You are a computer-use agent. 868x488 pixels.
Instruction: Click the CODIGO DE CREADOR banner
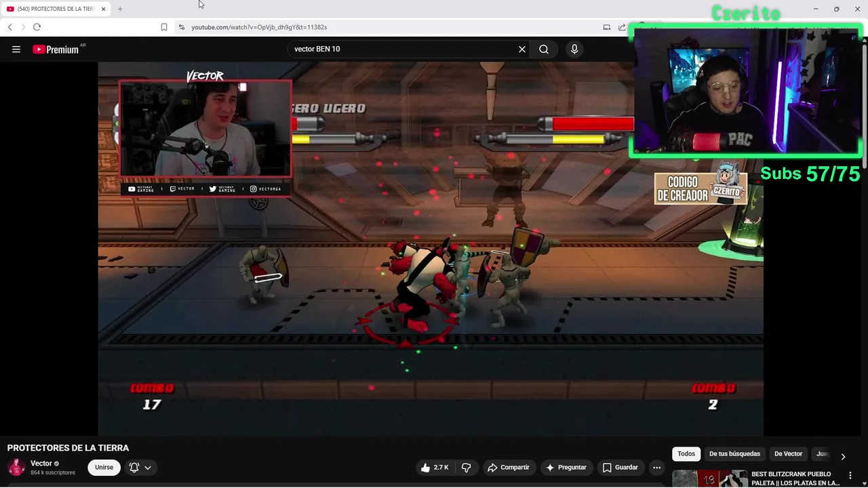click(x=701, y=188)
